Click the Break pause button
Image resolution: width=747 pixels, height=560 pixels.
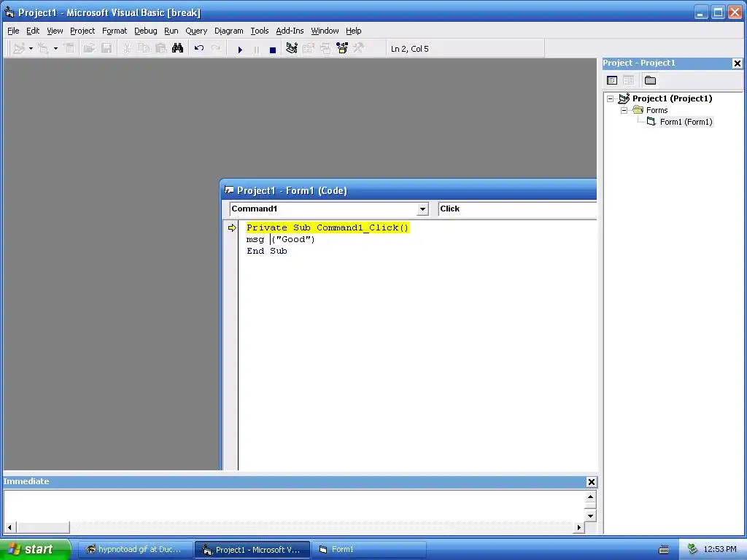256,49
